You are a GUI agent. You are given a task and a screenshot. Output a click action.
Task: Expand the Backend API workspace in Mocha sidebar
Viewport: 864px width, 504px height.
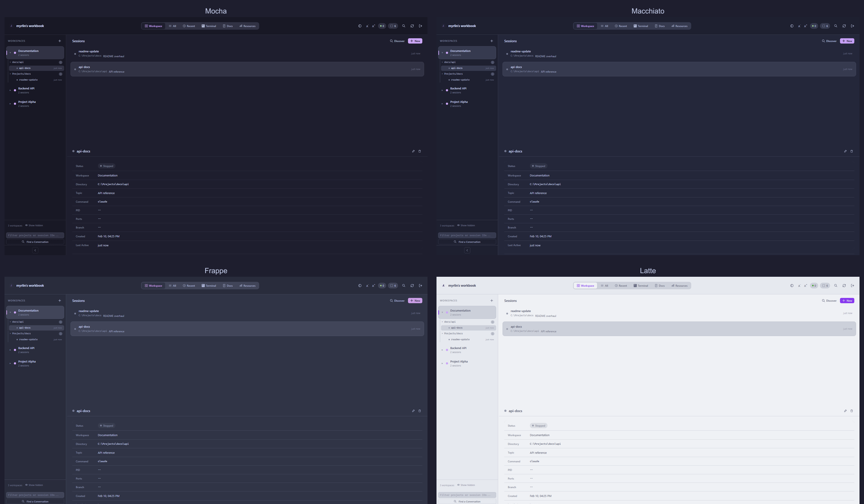(10, 90)
